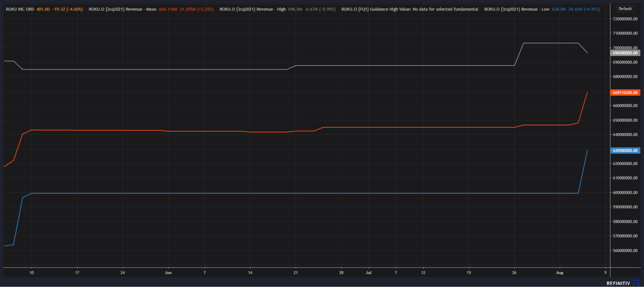Select the ROKU INC ORD legend label
Screen dimensions: 644x287
pyautogui.click(x=20, y=9)
